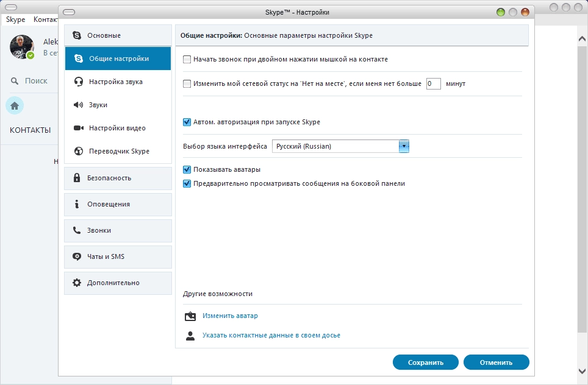The image size is (588, 385).
Task: Click the КОНТАКТЫ heading in main window
Action: point(30,130)
